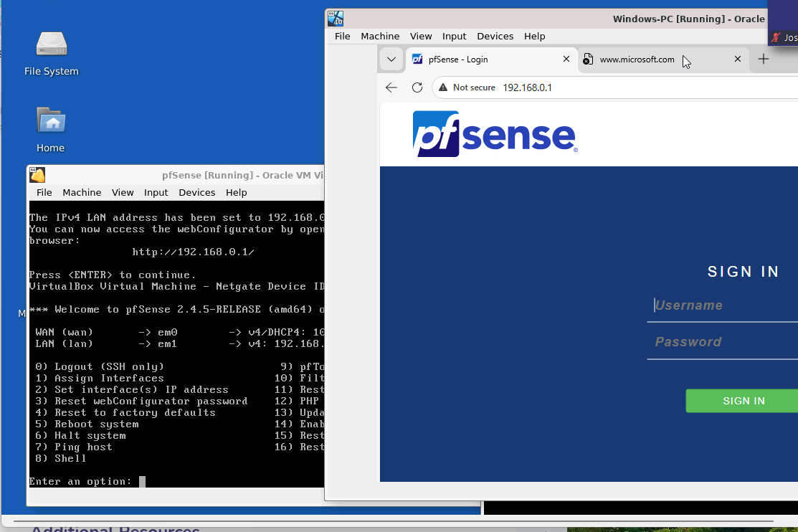Close the www.microsoft.com tab
Image resolution: width=798 pixels, height=532 pixels.
coord(738,60)
